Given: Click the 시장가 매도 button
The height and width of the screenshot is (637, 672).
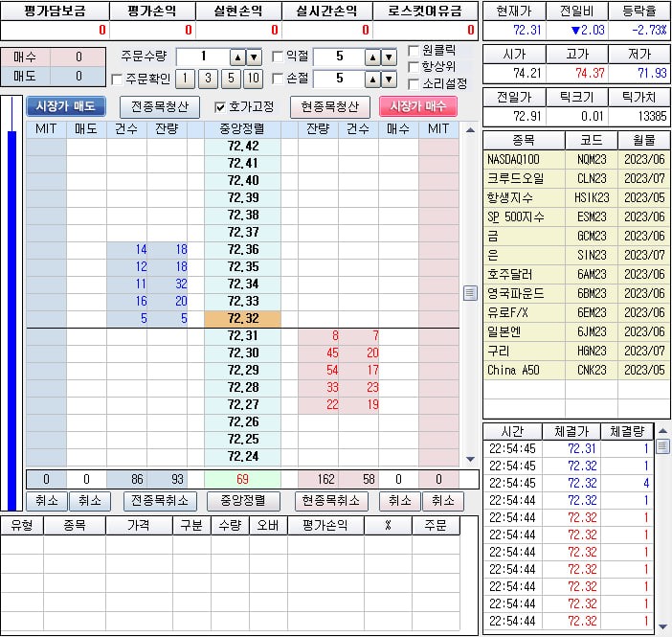Looking at the screenshot, I should pyautogui.click(x=65, y=106).
